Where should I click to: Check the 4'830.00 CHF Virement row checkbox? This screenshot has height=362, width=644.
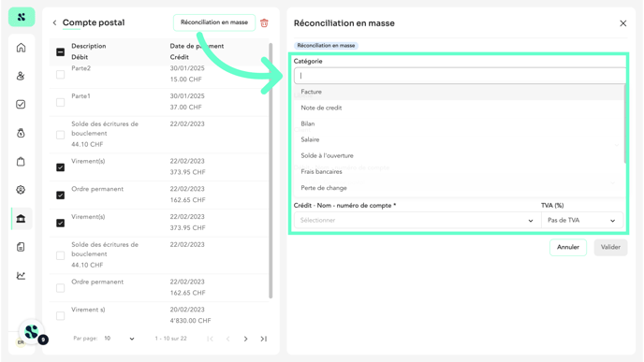coord(60,315)
